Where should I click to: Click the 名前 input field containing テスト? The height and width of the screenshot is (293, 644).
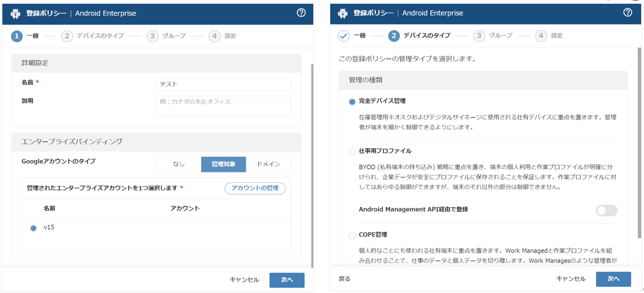coord(223,84)
